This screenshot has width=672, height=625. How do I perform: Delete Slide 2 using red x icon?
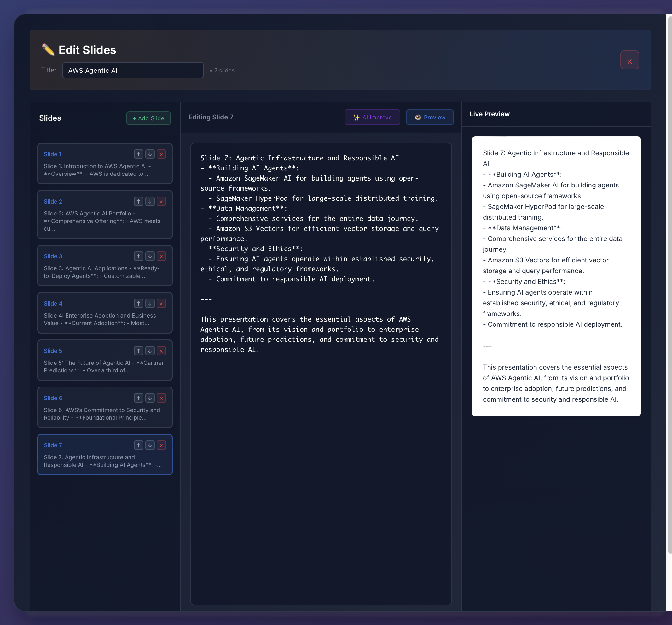coord(161,202)
